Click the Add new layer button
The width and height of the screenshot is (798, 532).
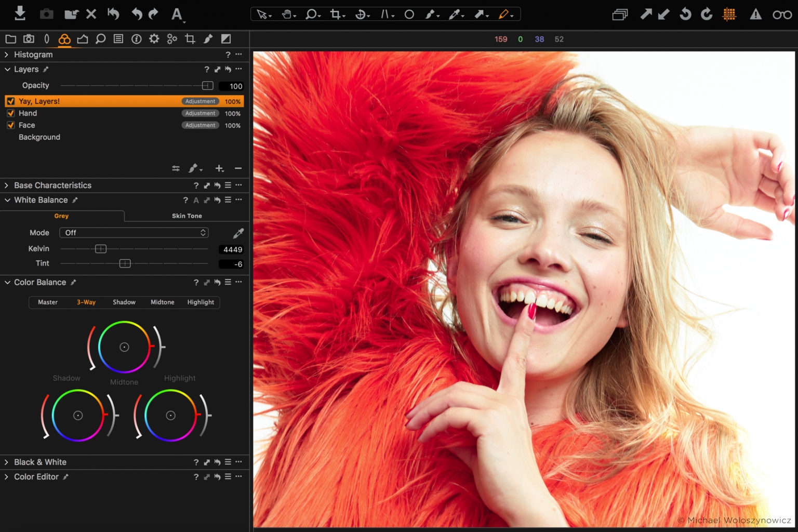click(x=219, y=168)
